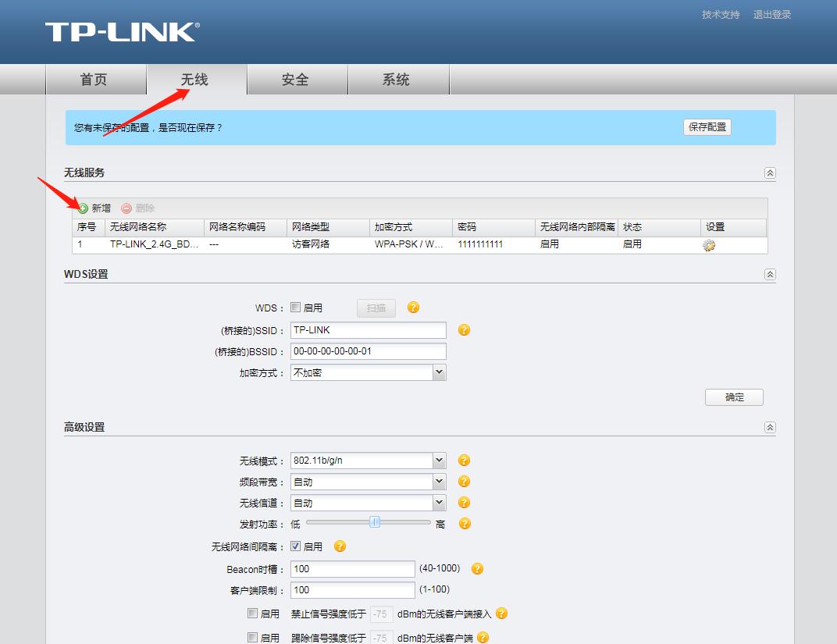Click the help icon next to WDS 启用

click(413, 308)
